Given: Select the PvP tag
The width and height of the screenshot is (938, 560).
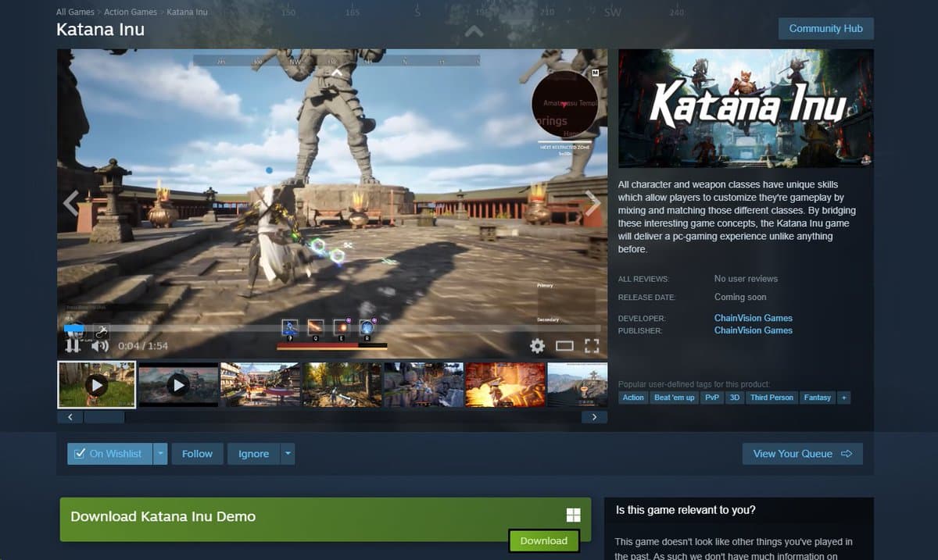Looking at the screenshot, I should click(x=712, y=398).
